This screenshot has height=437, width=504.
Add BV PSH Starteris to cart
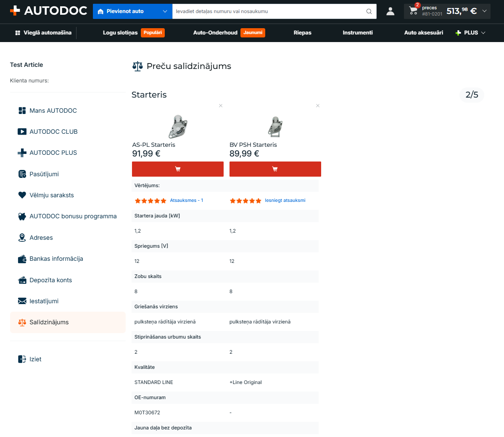tap(275, 169)
